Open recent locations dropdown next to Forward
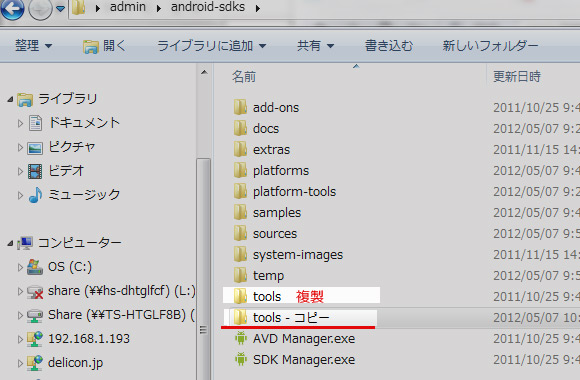Viewport: 580px width, 380px height. 61,8
